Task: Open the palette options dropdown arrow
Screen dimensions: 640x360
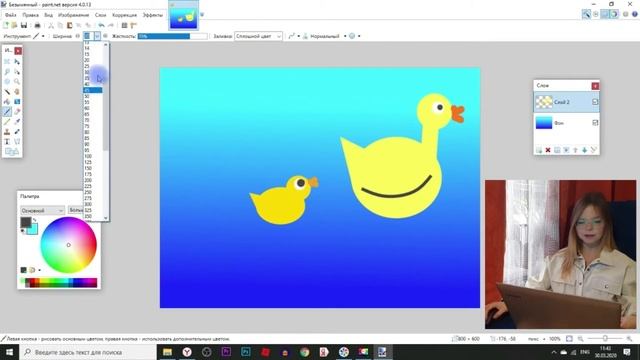Action: pos(40,270)
